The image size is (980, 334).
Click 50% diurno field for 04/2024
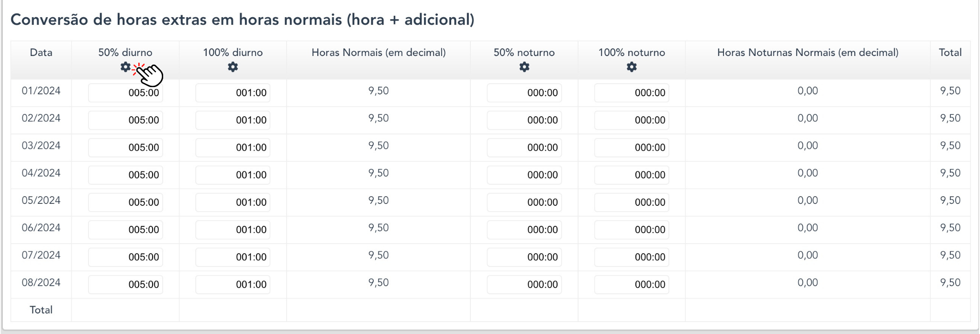pyautogui.click(x=125, y=175)
